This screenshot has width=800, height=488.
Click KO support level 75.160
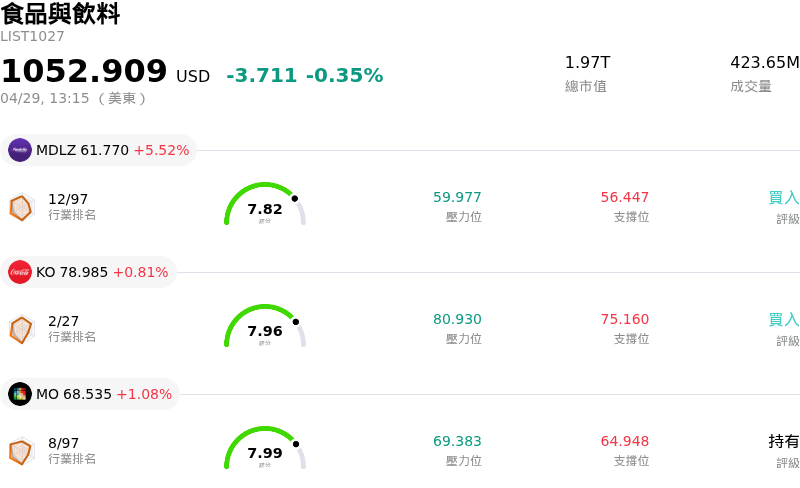click(625, 320)
